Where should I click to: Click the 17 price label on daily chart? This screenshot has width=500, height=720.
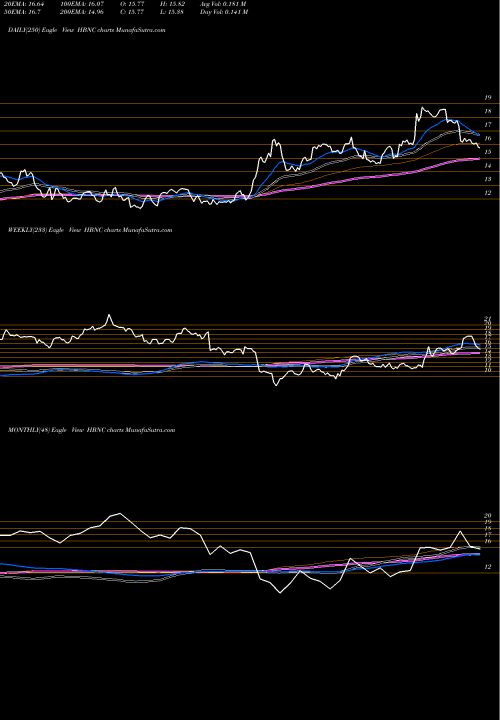[488, 125]
